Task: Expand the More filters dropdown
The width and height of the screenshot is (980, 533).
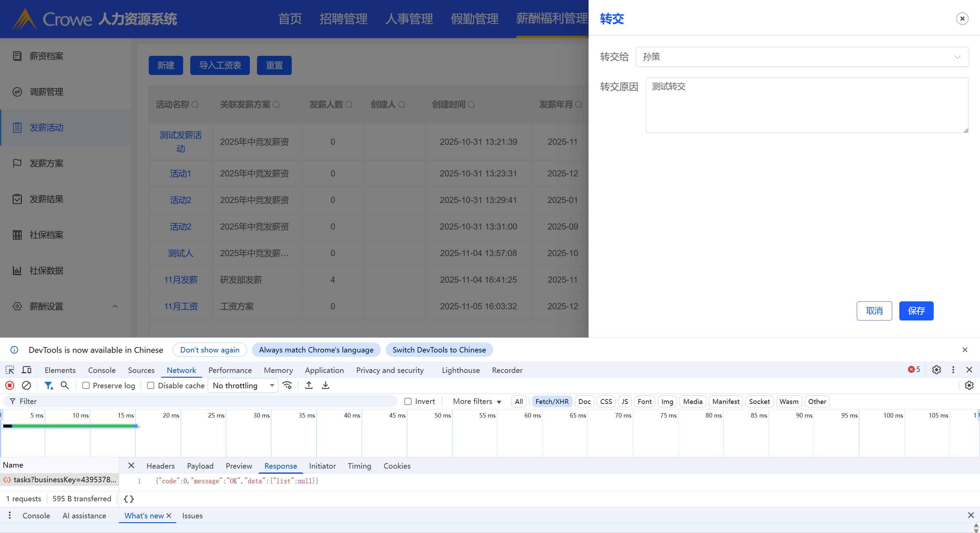Action: click(477, 401)
